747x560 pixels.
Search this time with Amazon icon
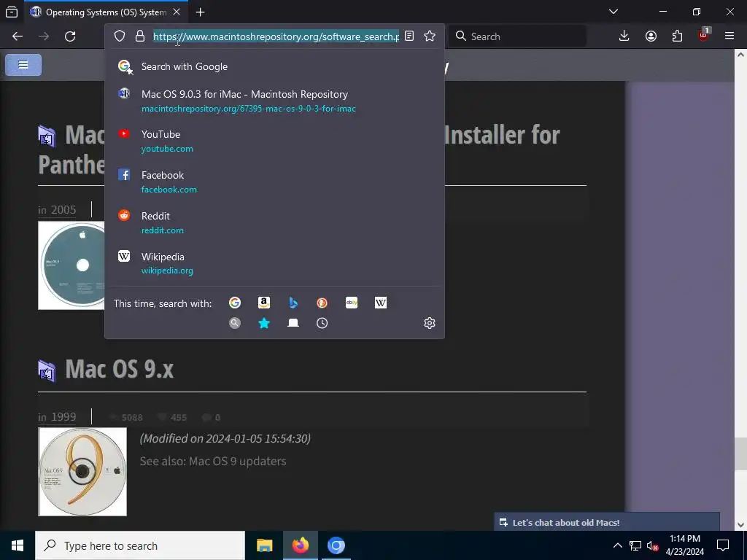pyautogui.click(x=264, y=303)
